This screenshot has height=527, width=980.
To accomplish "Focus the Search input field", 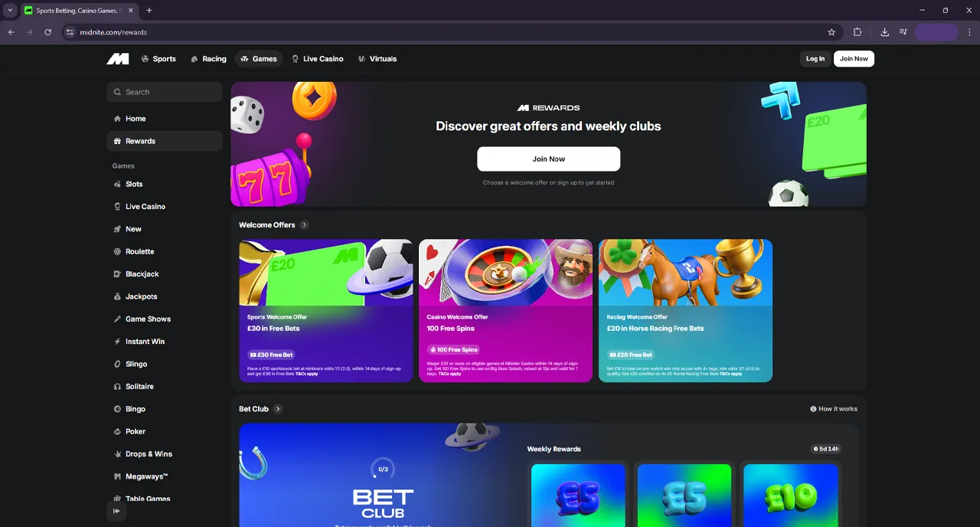I will click(x=165, y=92).
